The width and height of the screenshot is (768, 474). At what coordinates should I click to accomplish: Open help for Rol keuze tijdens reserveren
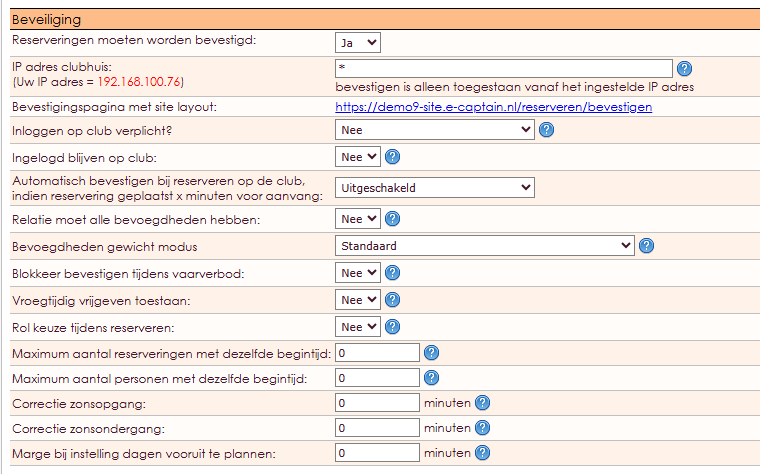click(392, 327)
